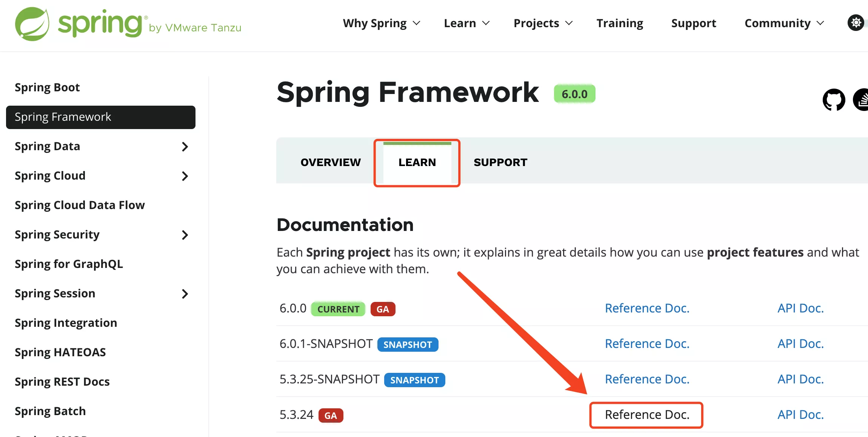868x437 pixels.
Task: Click the Spring Framework page title
Action: click(408, 92)
